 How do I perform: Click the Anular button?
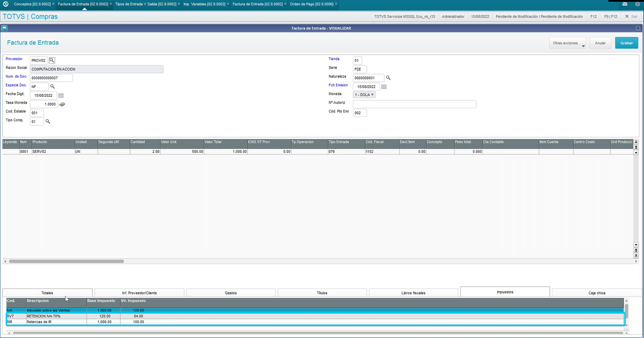[600, 43]
